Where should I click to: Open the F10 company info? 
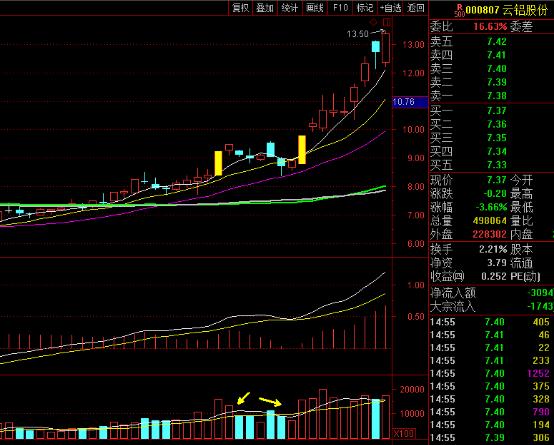click(340, 7)
